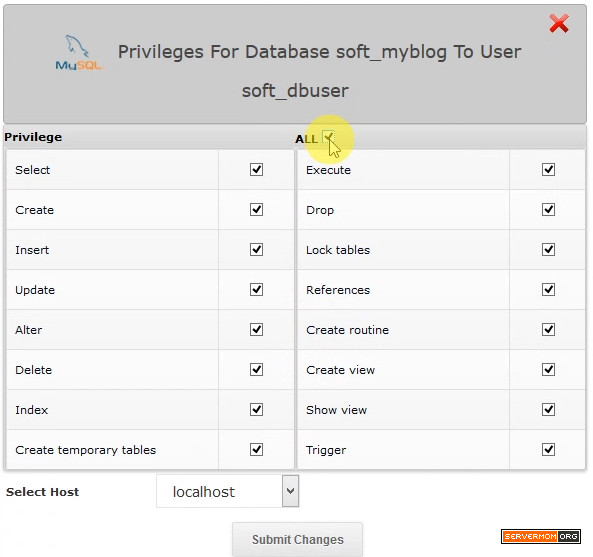The image size is (593, 557).
Task: Disable the Trigger privilege checkbox
Action: coord(548,450)
